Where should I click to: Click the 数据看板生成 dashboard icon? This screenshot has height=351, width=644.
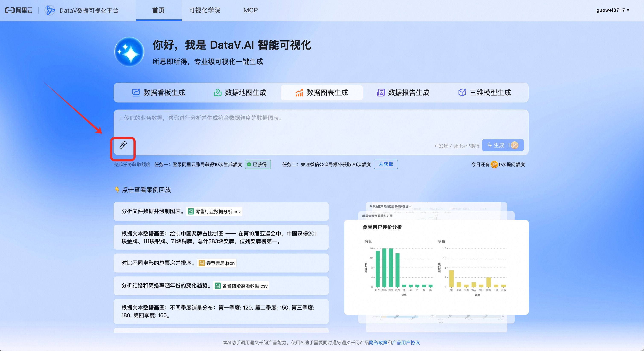136,92
